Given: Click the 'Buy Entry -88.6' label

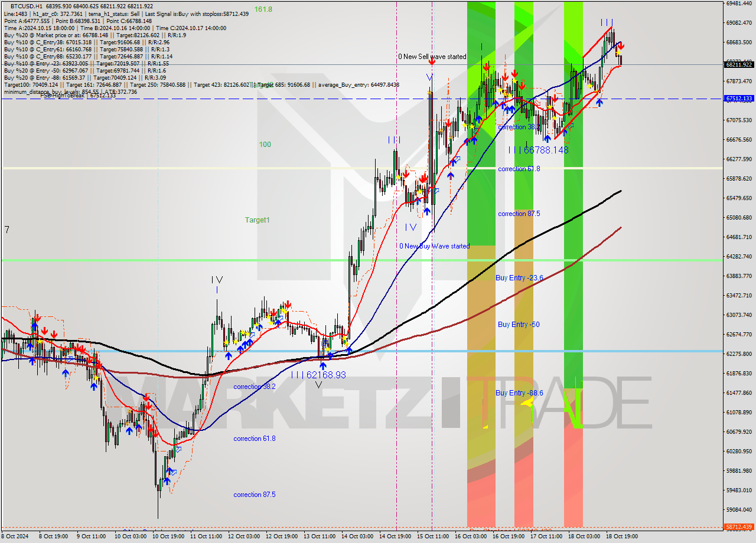Looking at the screenshot, I should pyautogui.click(x=519, y=392).
